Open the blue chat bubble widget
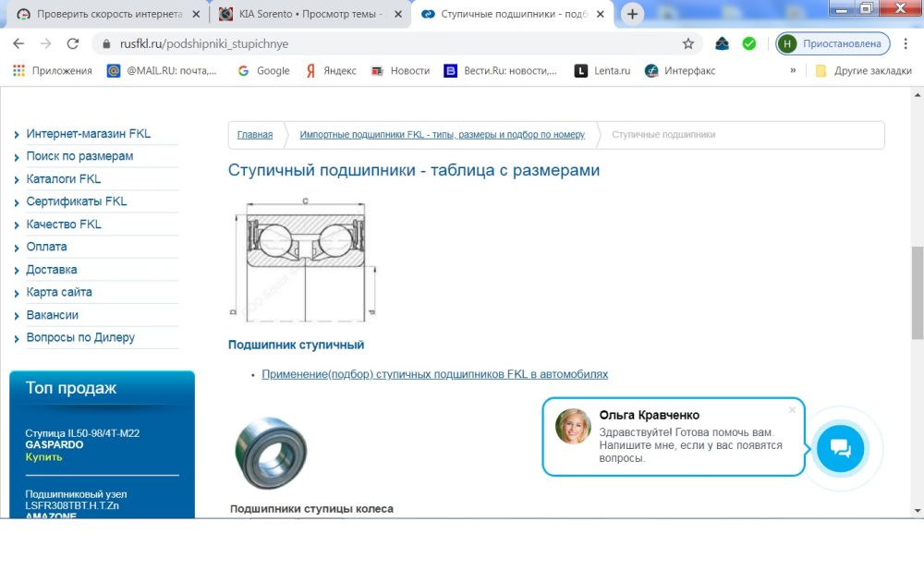Viewport: 924px width, 570px height. click(x=840, y=449)
